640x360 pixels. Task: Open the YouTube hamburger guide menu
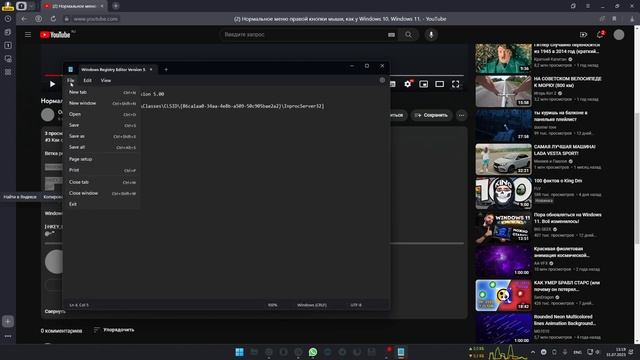pyautogui.click(x=28, y=35)
